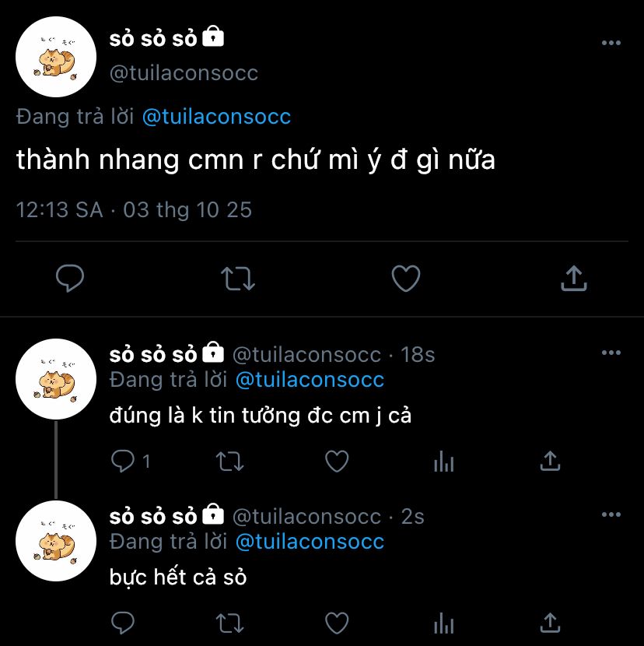Like the "đúng là k tin tưởng" reply
Screen dimensions: 644x646
[338, 461]
